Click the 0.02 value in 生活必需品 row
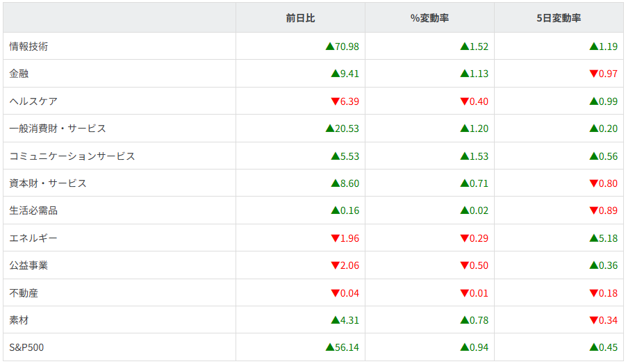 coord(479,210)
